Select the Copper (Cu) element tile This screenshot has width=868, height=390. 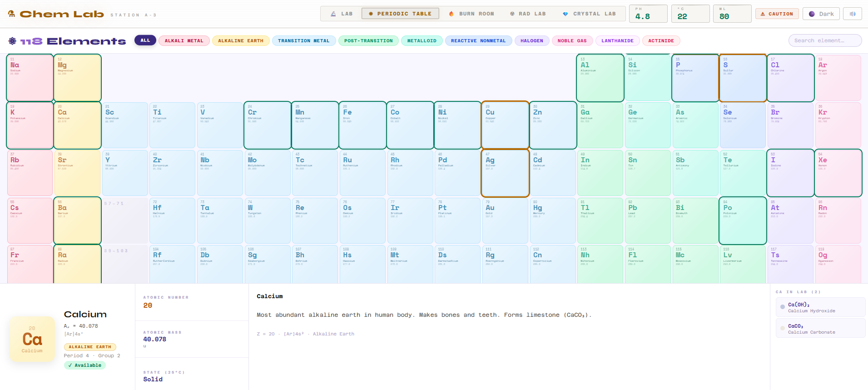tap(505, 125)
